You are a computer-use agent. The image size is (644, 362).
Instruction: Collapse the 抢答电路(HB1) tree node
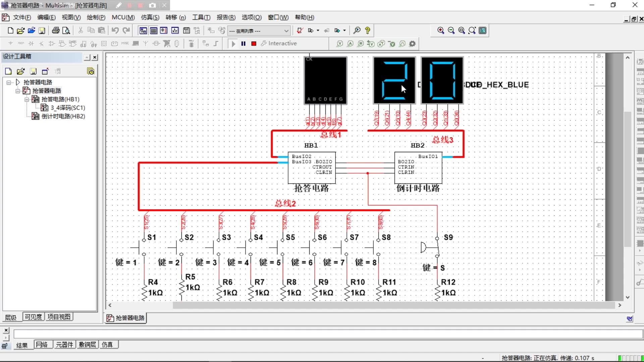[26, 99]
